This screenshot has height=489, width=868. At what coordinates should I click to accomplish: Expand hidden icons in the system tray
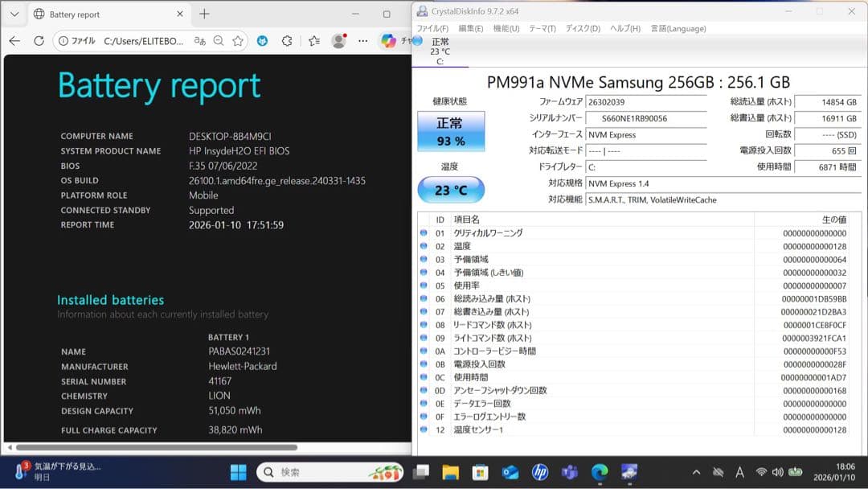[696, 472]
